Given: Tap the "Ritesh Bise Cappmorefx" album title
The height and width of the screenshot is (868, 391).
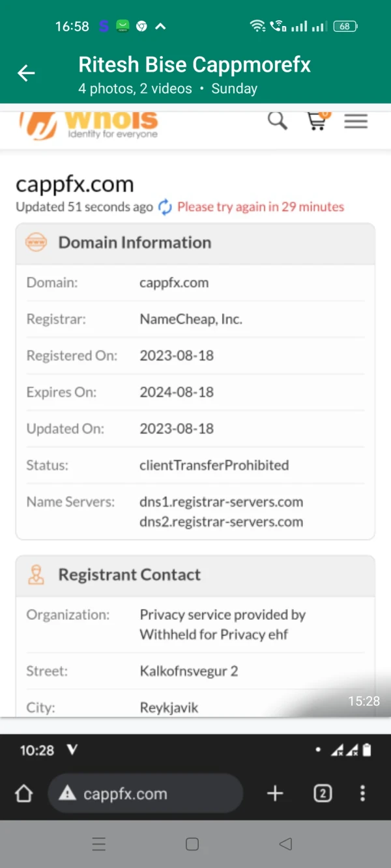Looking at the screenshot, I should [x=194, y=65].
